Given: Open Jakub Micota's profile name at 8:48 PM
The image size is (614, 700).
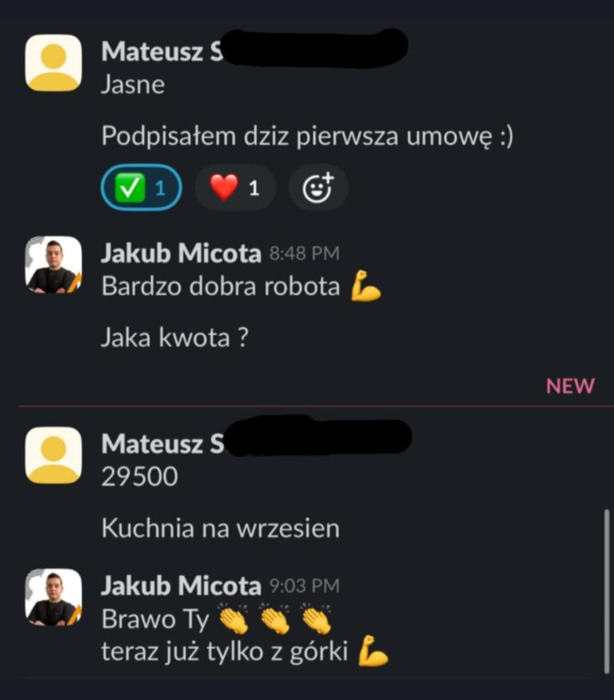Looking at the screenshot, I should tap(181, 253).
